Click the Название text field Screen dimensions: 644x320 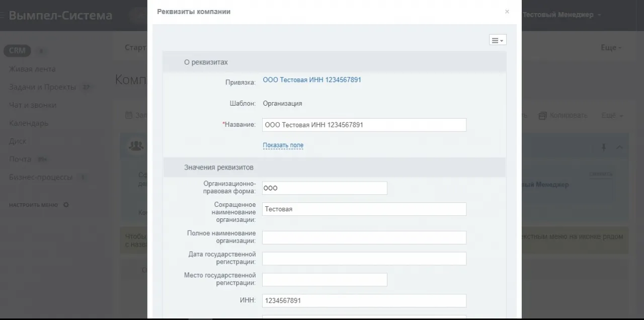[x=364, y=124]
